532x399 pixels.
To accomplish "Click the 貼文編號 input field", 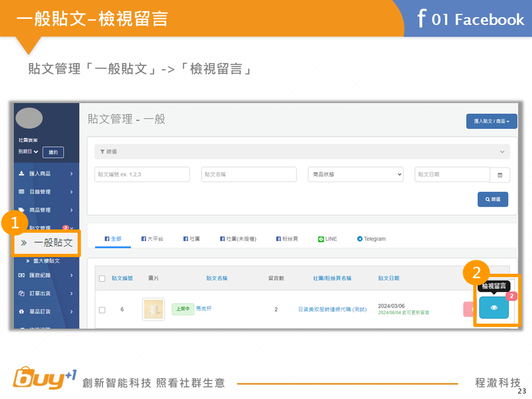I will coord(142,175).
